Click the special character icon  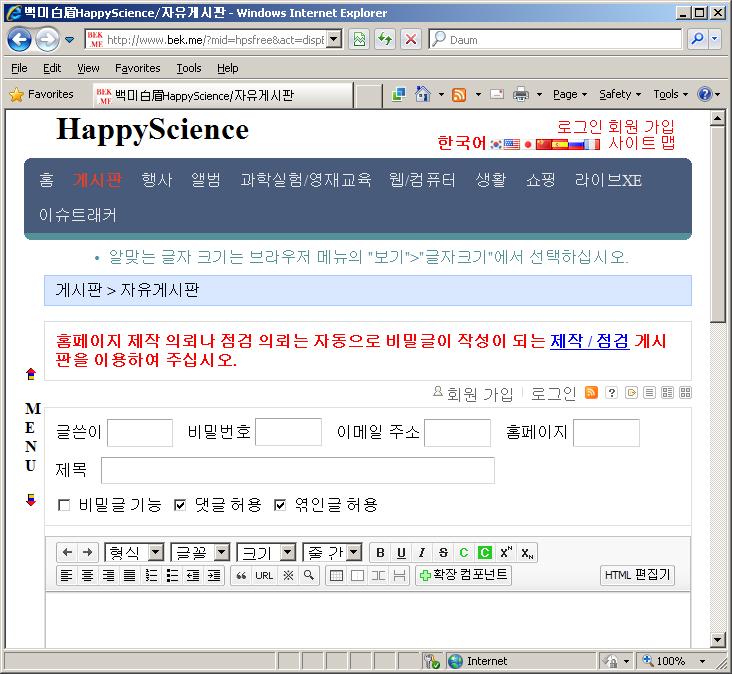tap(288, 576)
